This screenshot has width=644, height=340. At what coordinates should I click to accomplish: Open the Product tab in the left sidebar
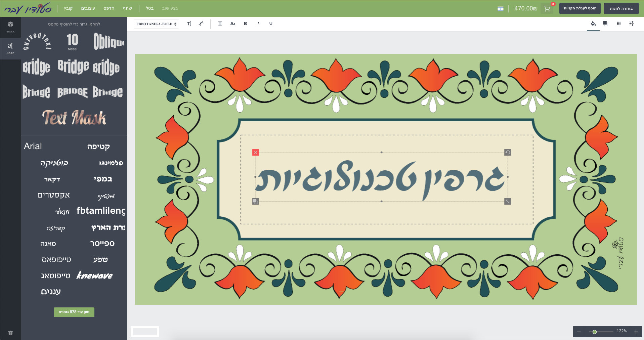[x=10, y=27]
